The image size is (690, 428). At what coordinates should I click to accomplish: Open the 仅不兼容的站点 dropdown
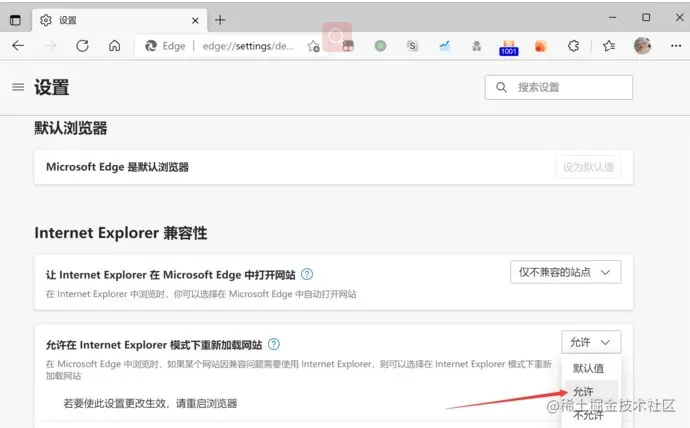[x=566, y=272]
